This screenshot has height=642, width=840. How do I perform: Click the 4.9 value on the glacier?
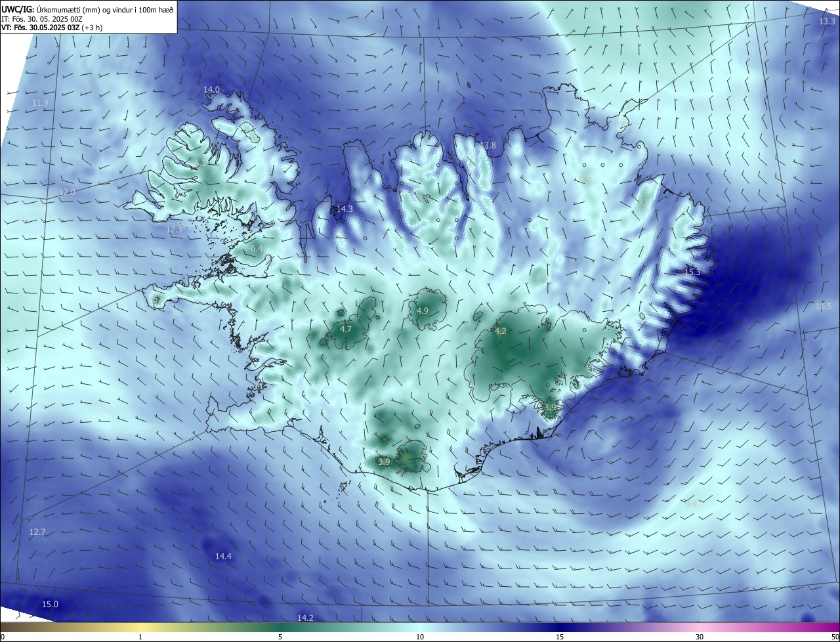click(x=423, y=311)
